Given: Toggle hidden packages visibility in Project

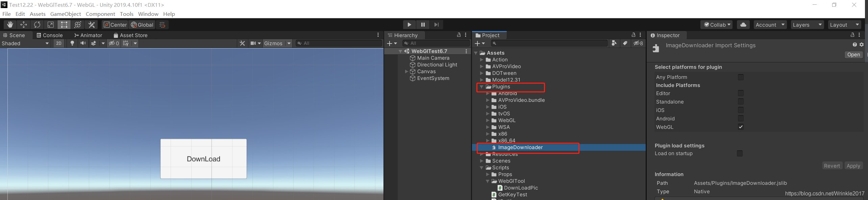Looking at the screenshot, I should pyautogui.click(x=638, y=43).
